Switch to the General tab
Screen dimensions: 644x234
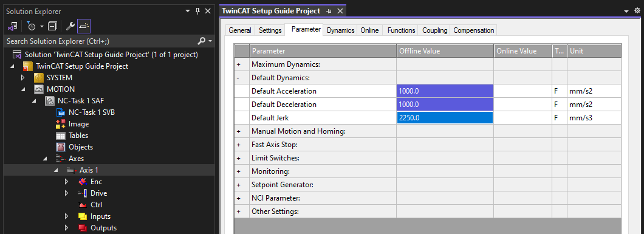(240, 30)
